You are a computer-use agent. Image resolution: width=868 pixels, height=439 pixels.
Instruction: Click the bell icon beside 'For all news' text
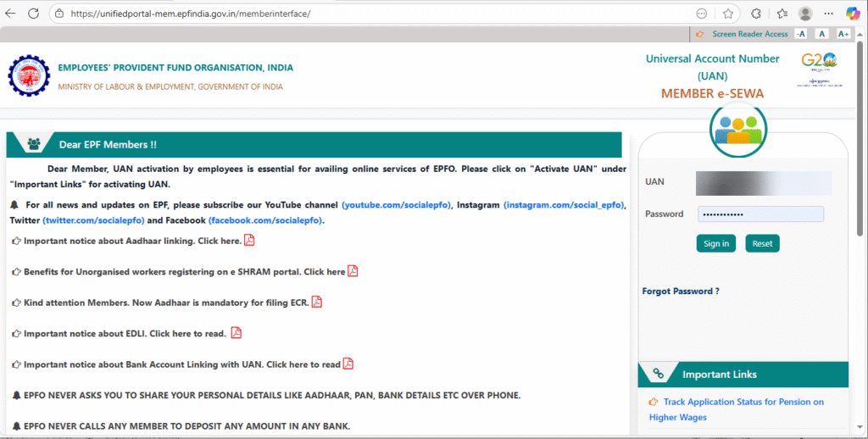(x=14, y=205)
